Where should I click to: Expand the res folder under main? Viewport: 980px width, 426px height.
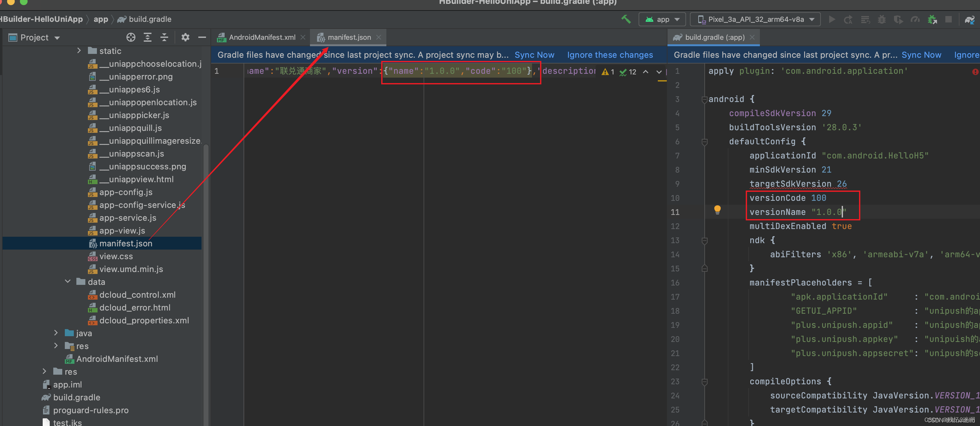point(56,346)
